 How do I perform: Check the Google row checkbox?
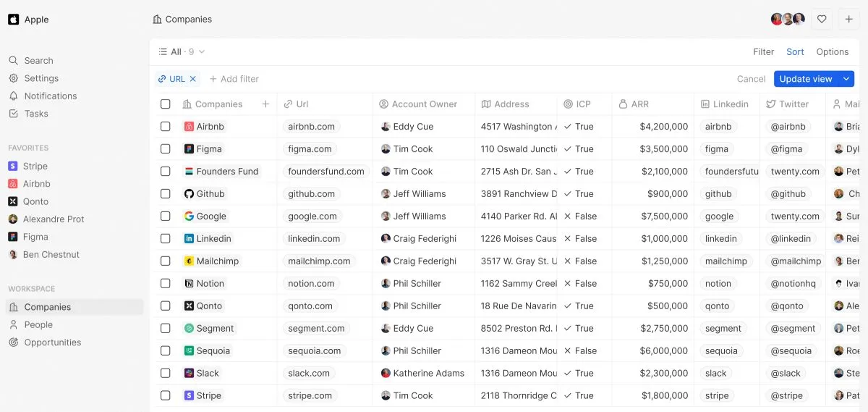click(x=166, y=216)
